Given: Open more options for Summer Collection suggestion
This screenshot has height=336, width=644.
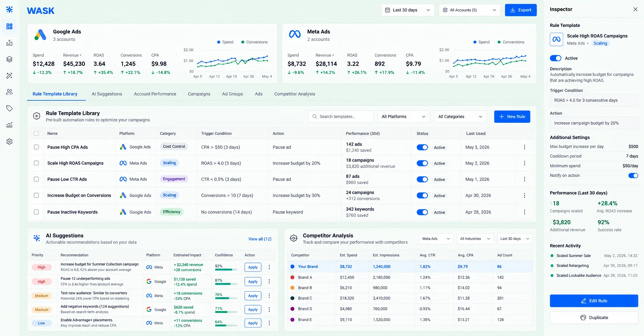Looking at the screenshot, I should (269, 267).
